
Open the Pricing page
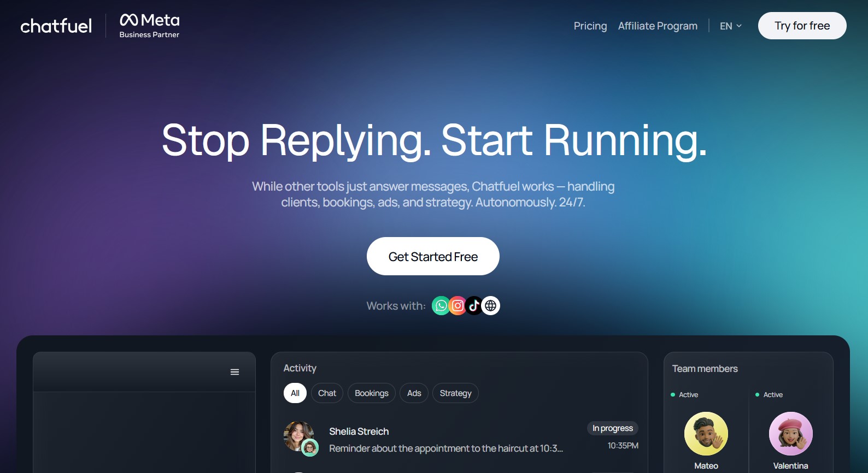[x=590, y=26]
